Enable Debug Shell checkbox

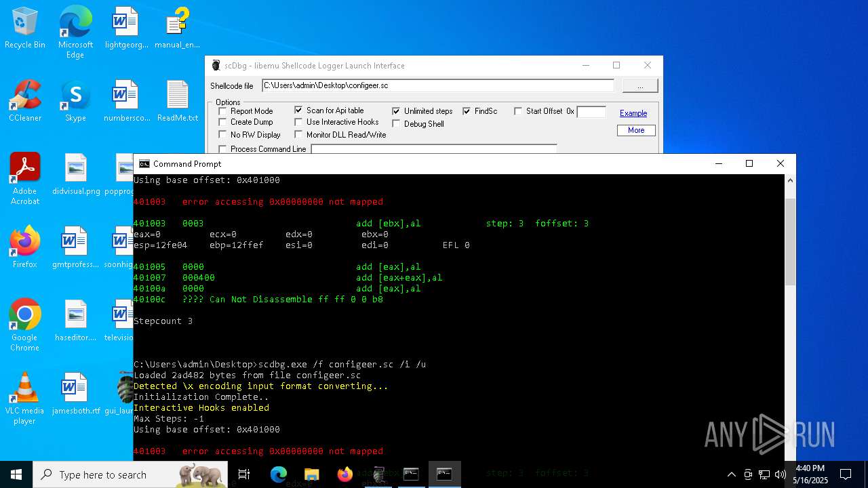397,124
